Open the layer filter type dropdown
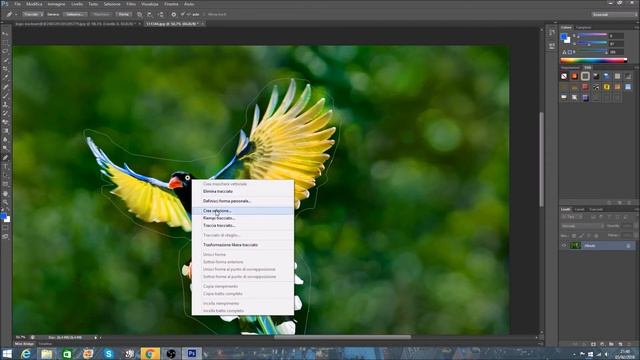The width and height of the screenshot is (640, 360). click(572, 217)
